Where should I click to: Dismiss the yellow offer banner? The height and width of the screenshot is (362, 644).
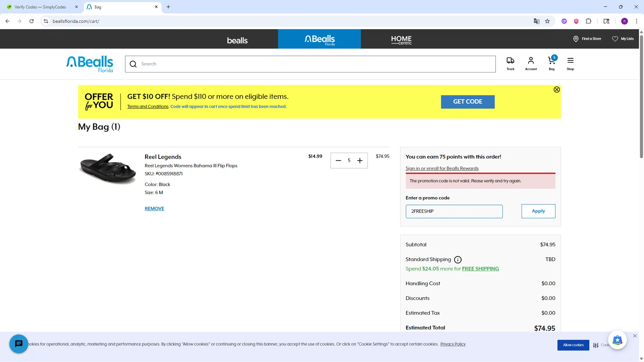click(x=556, y=90)
